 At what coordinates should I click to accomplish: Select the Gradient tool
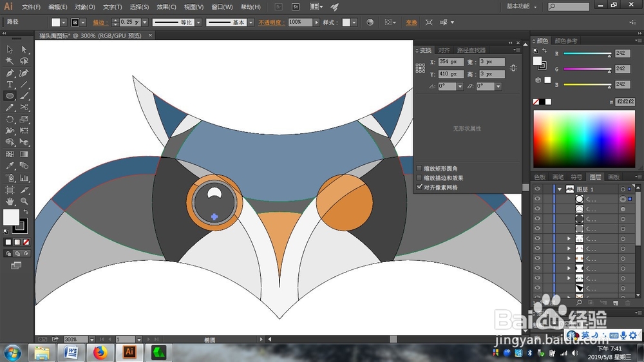pyautogui.click(x=24, y=155)
